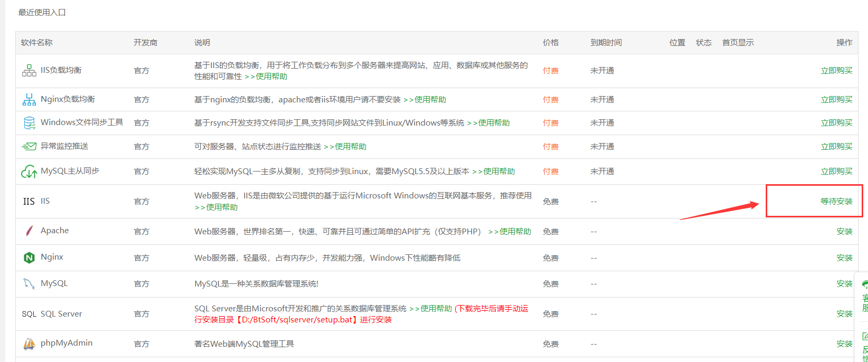Buy Nginx负载均衡 with 立即购买

pos(836,99)
